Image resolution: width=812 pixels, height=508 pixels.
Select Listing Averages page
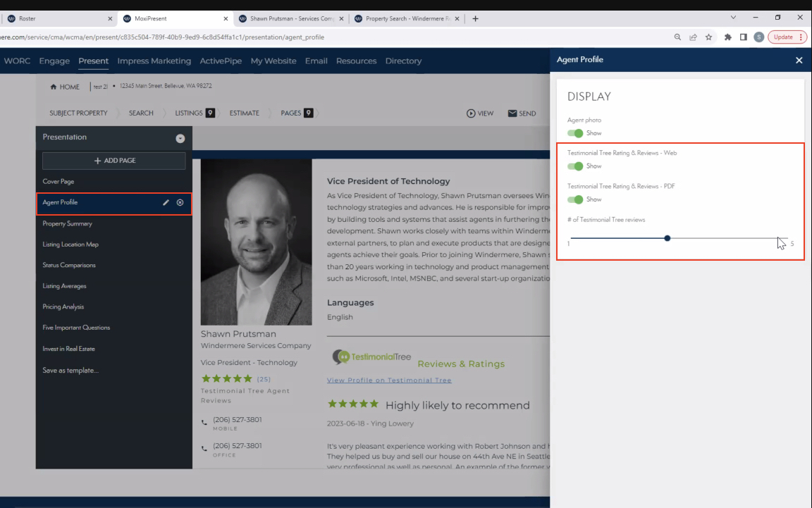click(64, 286)
